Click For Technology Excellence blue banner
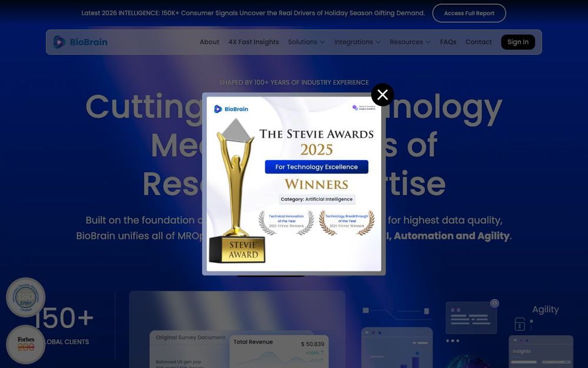 tap(316, 167)
